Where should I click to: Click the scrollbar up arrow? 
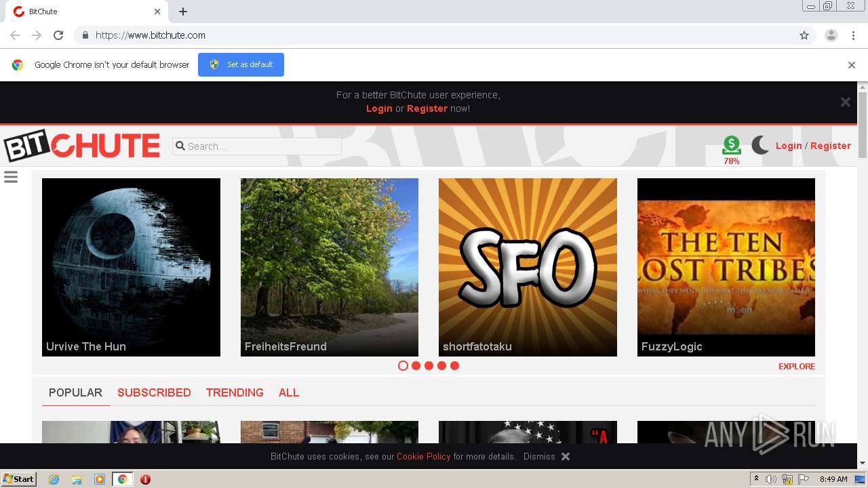click(x=863, y=87)
